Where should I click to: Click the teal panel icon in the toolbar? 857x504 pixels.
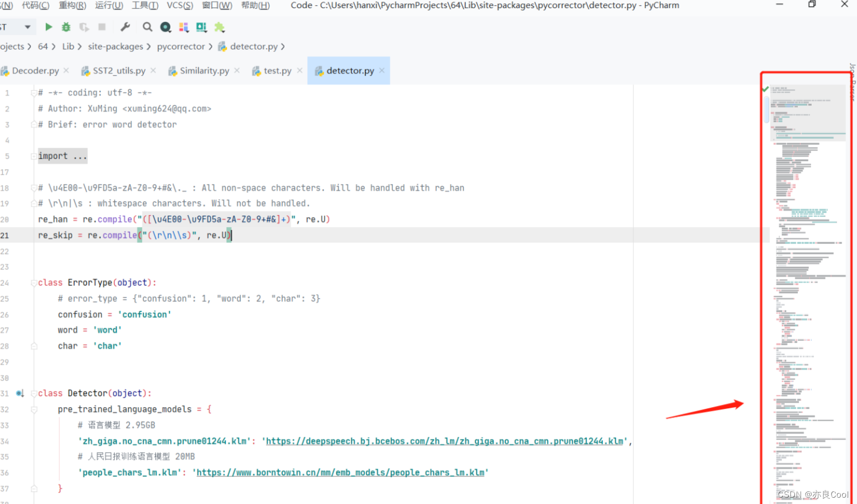201,27
